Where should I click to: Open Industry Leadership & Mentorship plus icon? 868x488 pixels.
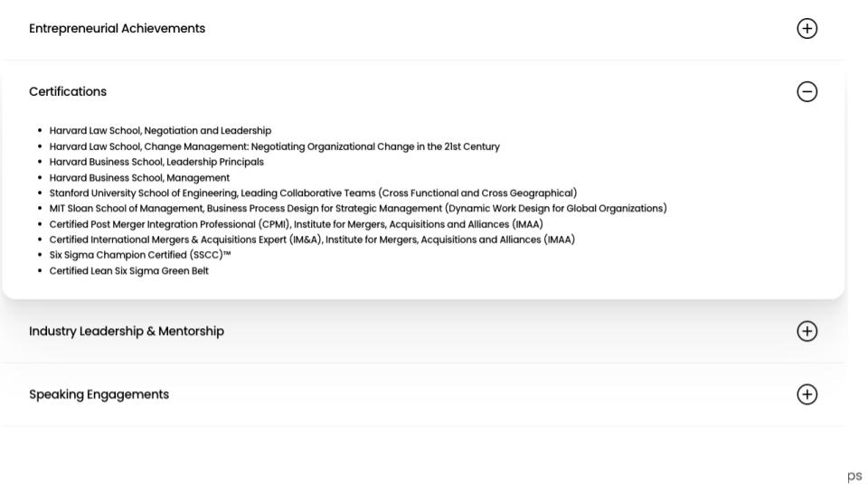pos(807,332)
